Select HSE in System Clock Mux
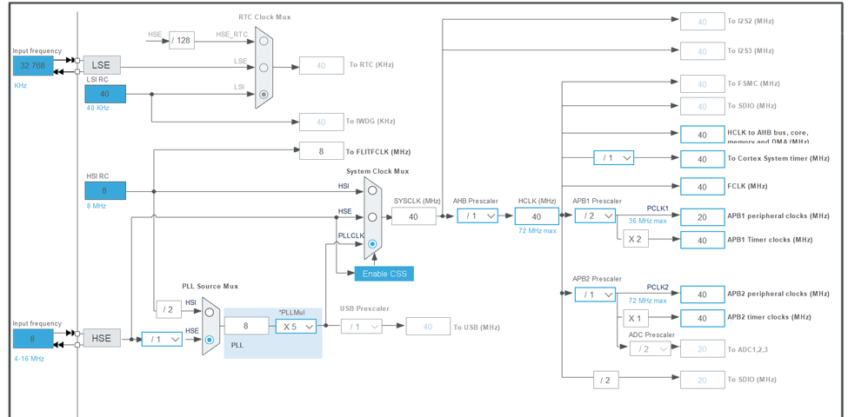868x417 pixels. pyautogui.click(x=372, y=217)
